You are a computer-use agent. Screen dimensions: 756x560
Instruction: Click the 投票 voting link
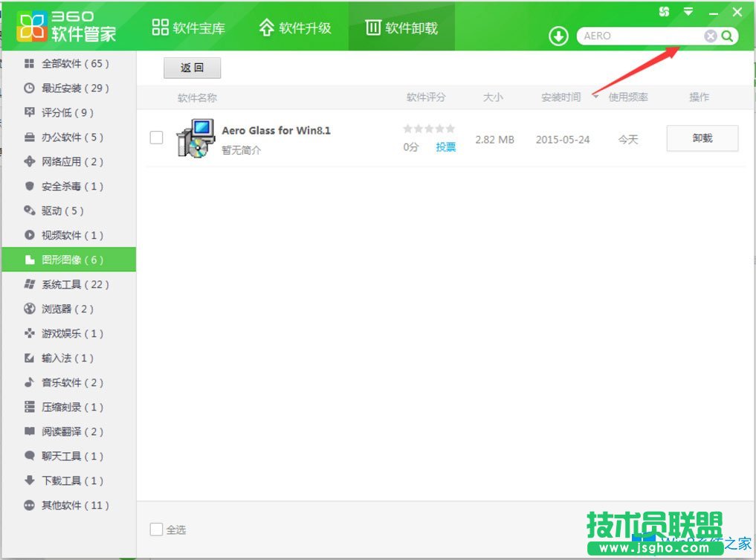[x=445, y=147]
